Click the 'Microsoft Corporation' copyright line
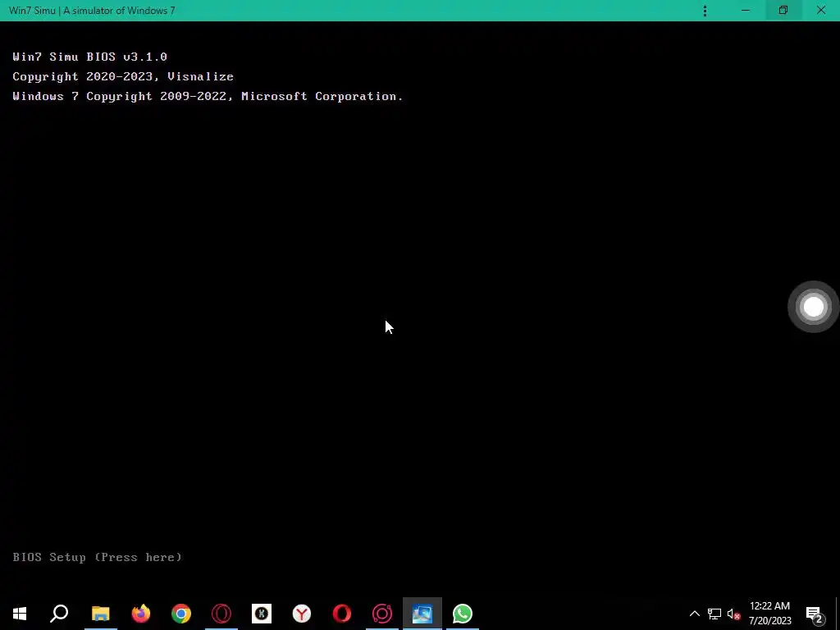840x630 pixels. [x=208, y=97]
